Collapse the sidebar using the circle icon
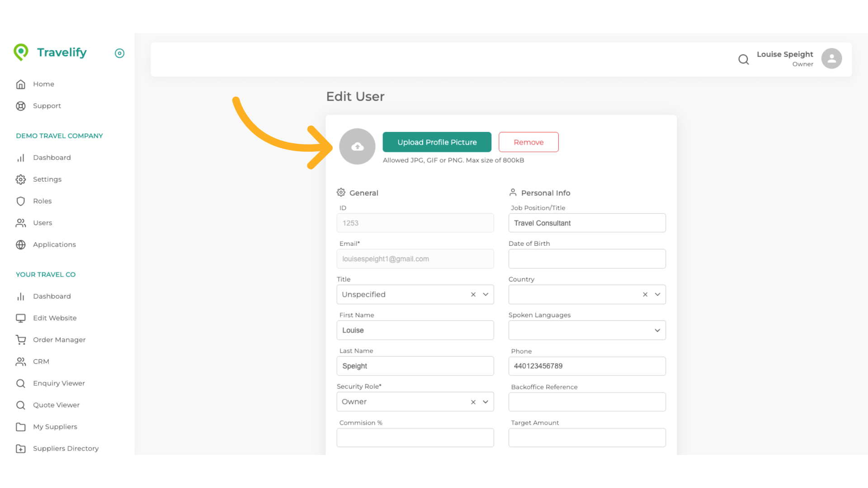The width and height of the screenshot is (868, 488). click(119, 53)
